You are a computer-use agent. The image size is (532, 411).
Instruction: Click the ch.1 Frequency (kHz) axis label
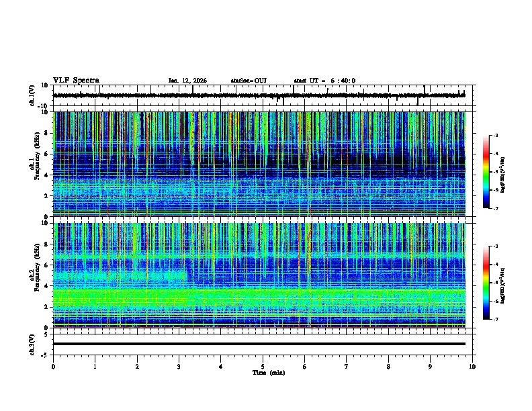34,156
